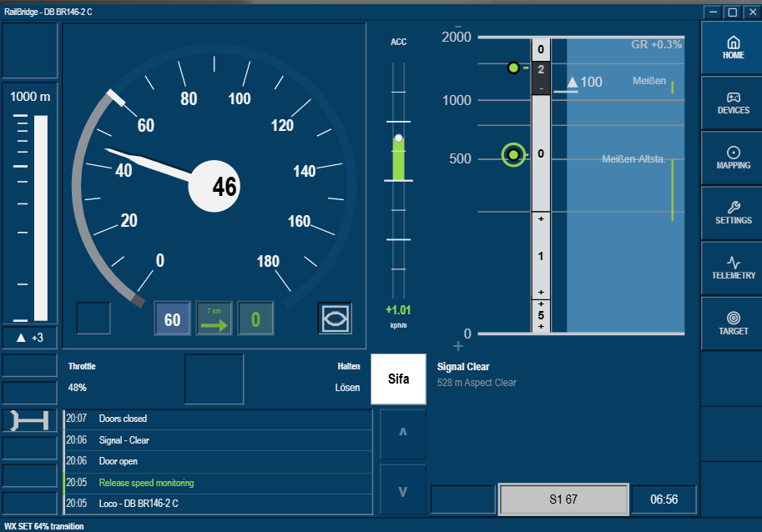
Task: Click the eye-shaped indicator icon beneath the speedometer
Action: (x=335, y=319)
